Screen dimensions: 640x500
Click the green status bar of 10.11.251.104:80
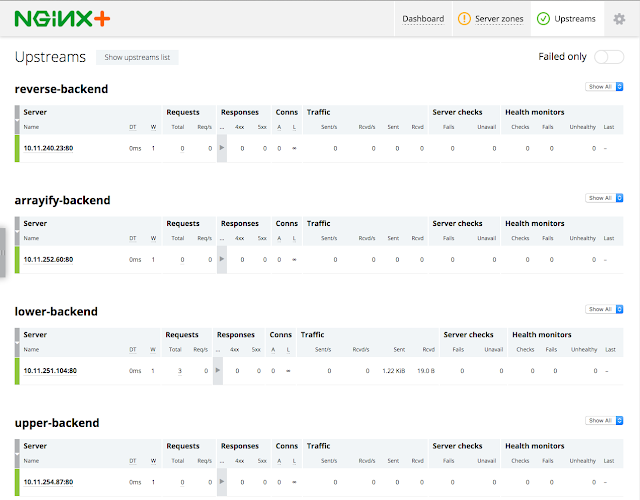click(17, 371)
